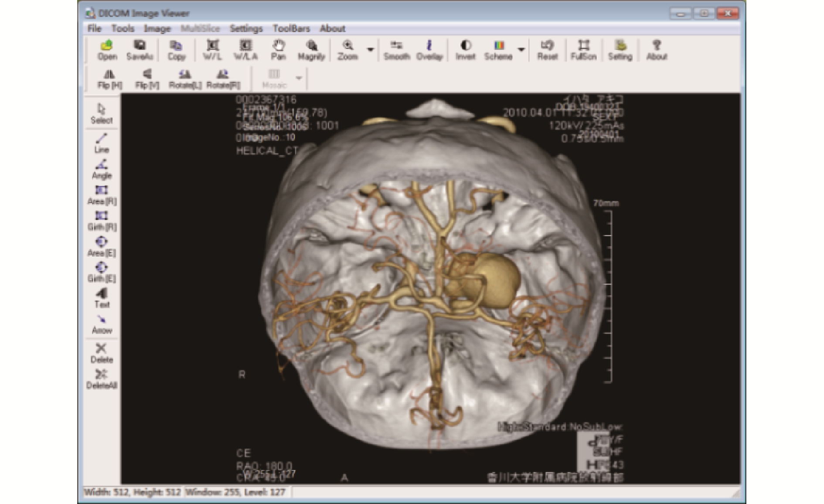
Task: Choose the Magnify tool
Action: pyautogui.click(x=311, y=50)
